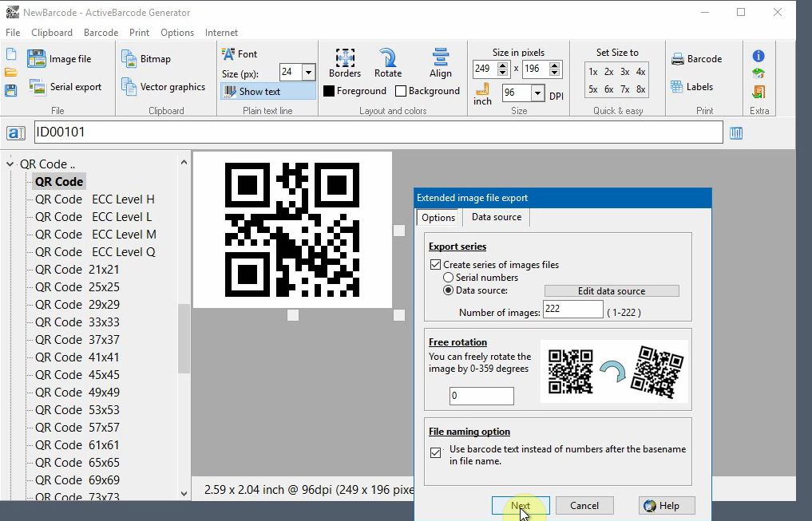Image resolution: width=812 pixels, height=521 pixels.
Task: Click the QR code preview image
Action: [x=292, y=230]
